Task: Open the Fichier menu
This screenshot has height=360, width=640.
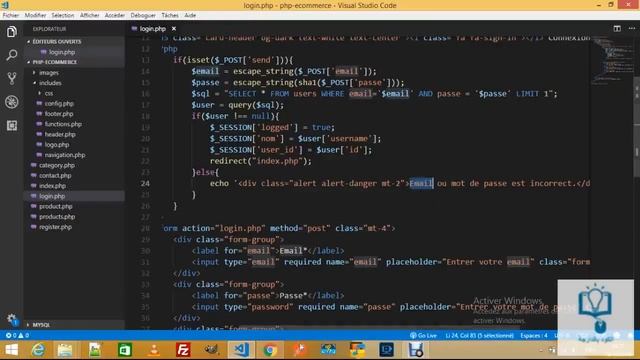Action: click(11, 15)
